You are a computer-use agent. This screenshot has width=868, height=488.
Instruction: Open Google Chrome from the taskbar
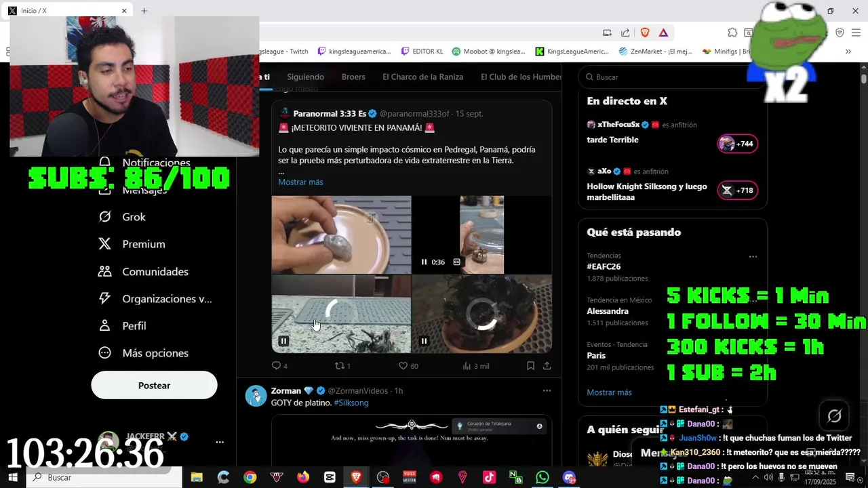(250, 477)
